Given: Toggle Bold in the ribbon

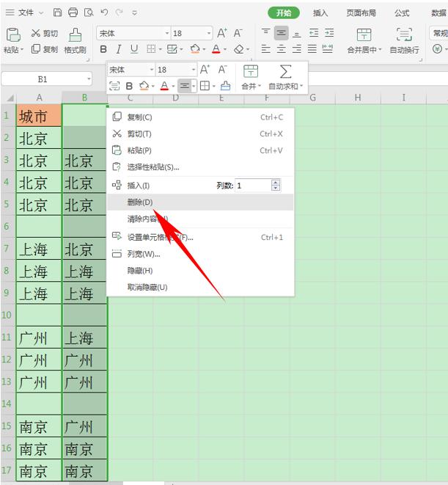Looking at the screenshot, I should click(x=103, y=49).
